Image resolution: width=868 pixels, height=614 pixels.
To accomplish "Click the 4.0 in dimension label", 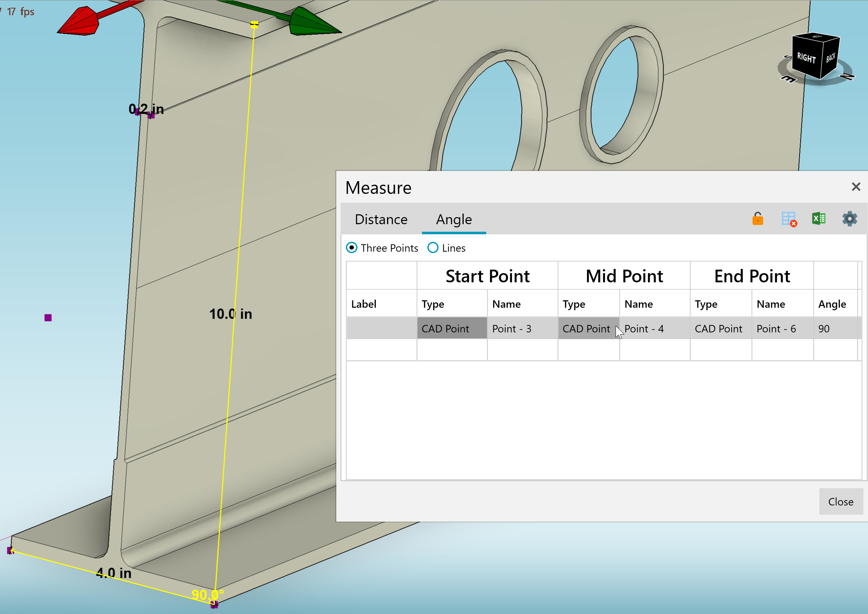I will (114, 573).
